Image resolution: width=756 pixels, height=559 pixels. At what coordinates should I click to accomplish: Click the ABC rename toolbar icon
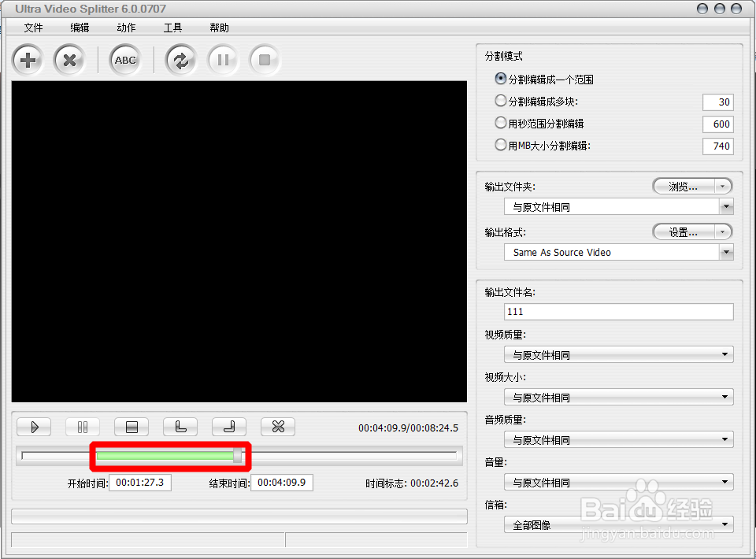125,61
